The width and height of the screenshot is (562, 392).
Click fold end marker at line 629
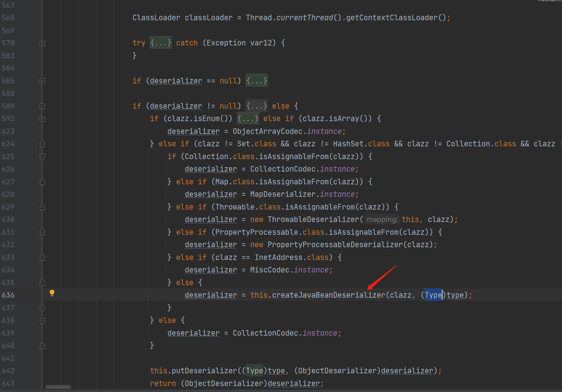coord(42,207)
